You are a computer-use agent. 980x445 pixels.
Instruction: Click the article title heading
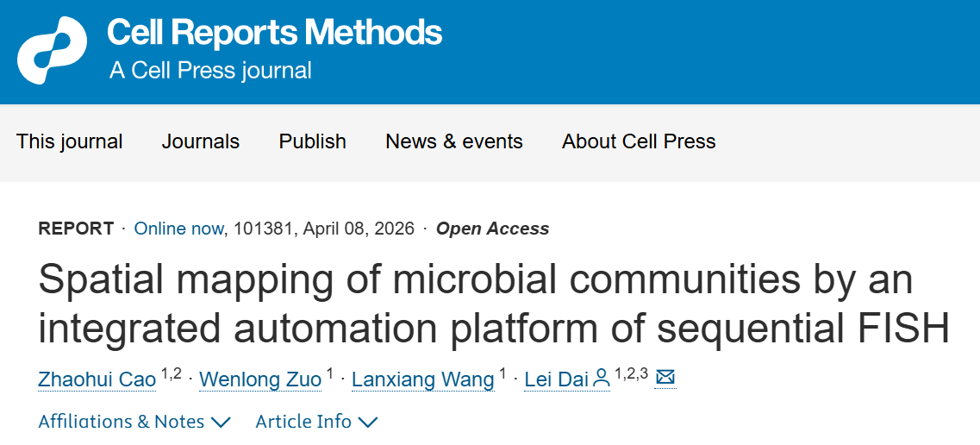[491, 304]
